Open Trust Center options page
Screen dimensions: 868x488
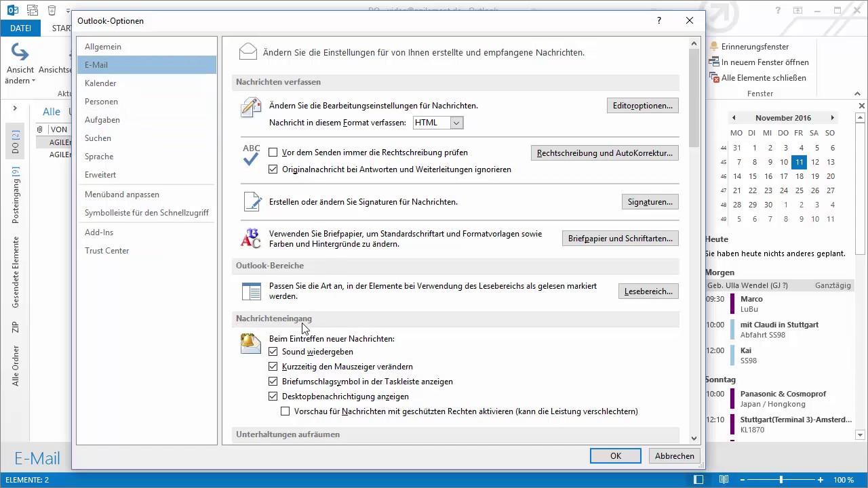[x=146, y=251]
